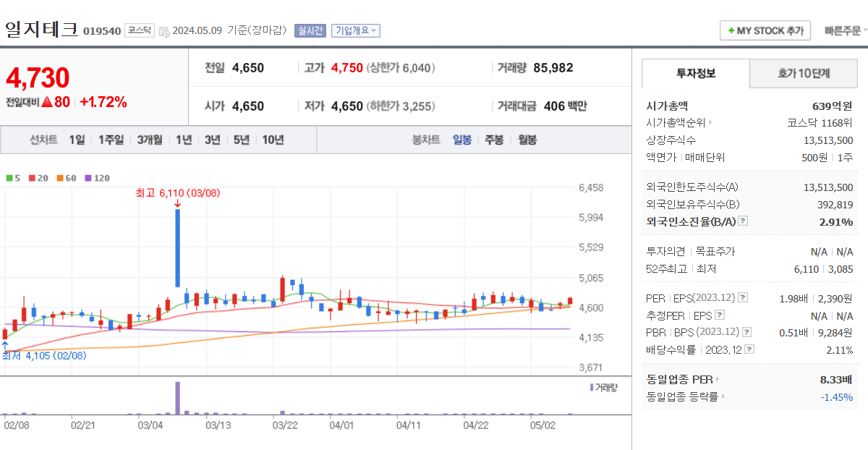868x450 pixels.
Task: Click the purple 거래량 volume legend
Action: pyautogui.click(x=604, y=387)
